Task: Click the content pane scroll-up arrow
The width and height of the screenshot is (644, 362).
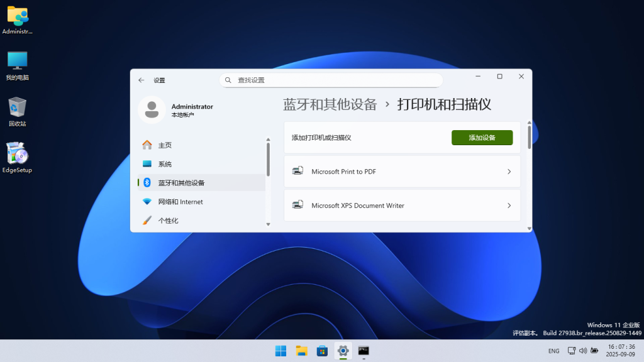Action: click(529, 123)
